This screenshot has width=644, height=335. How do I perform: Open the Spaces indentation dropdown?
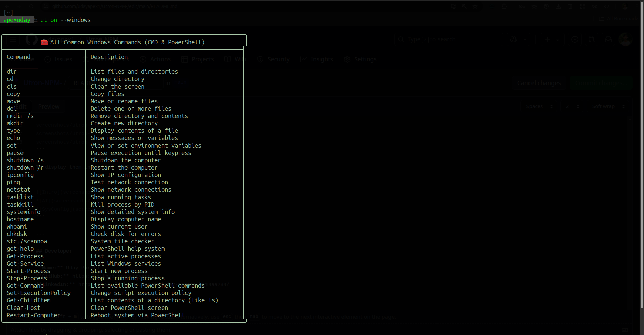point(539,106)
